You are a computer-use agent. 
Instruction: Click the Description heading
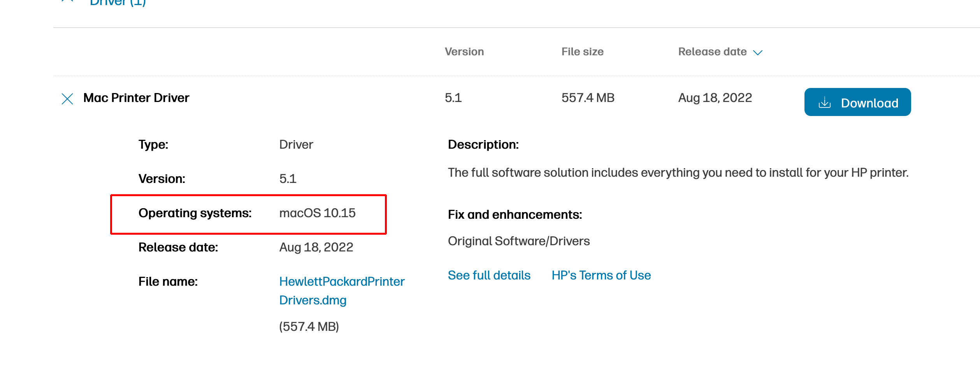pos(483,145)
